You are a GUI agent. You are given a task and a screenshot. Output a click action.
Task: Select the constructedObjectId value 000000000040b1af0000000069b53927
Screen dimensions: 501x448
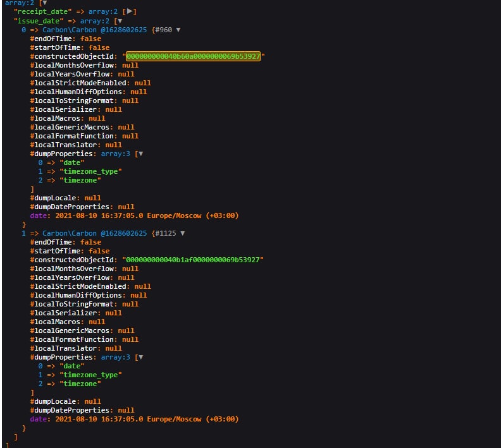click(x=193, y=260)
